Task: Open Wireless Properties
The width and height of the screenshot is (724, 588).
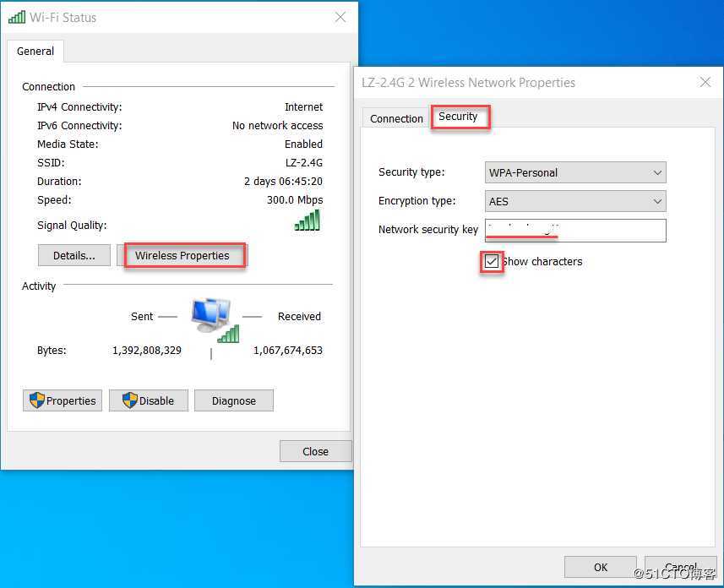Action: tap(182, 255)
